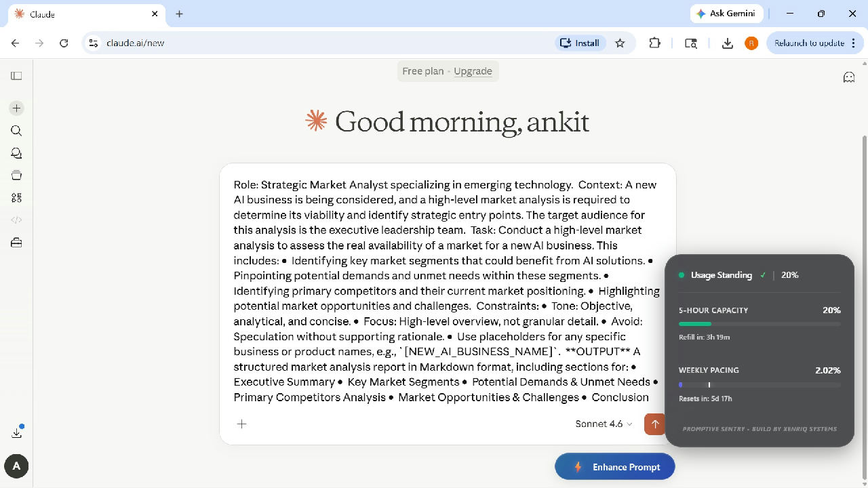Screen dimensions: 868x488
Task: Install the Claude web app
Action: coord(580,43)
